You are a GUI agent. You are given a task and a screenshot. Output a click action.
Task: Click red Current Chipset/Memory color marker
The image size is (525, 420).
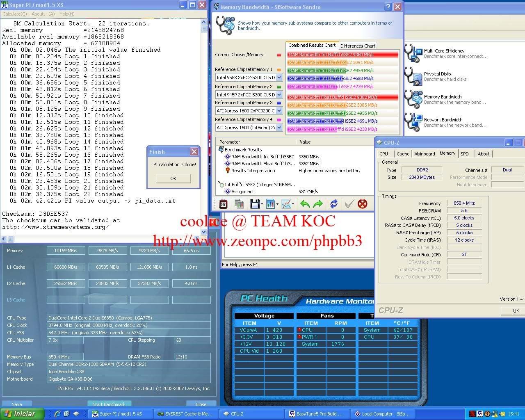point(279,55)
